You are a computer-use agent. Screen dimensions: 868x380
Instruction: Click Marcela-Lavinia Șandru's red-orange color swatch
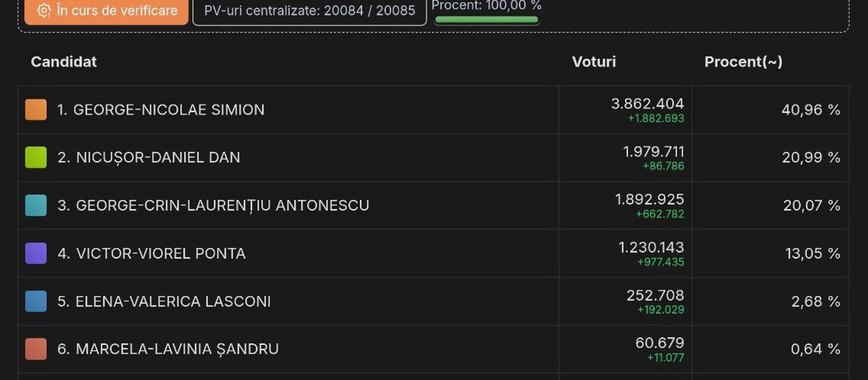pos(36,349)
